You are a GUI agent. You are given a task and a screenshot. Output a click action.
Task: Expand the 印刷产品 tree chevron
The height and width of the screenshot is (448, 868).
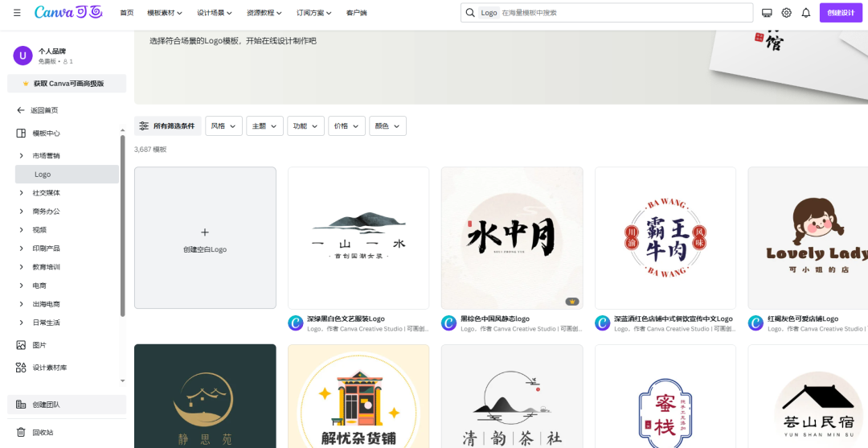tap(21, 249)
